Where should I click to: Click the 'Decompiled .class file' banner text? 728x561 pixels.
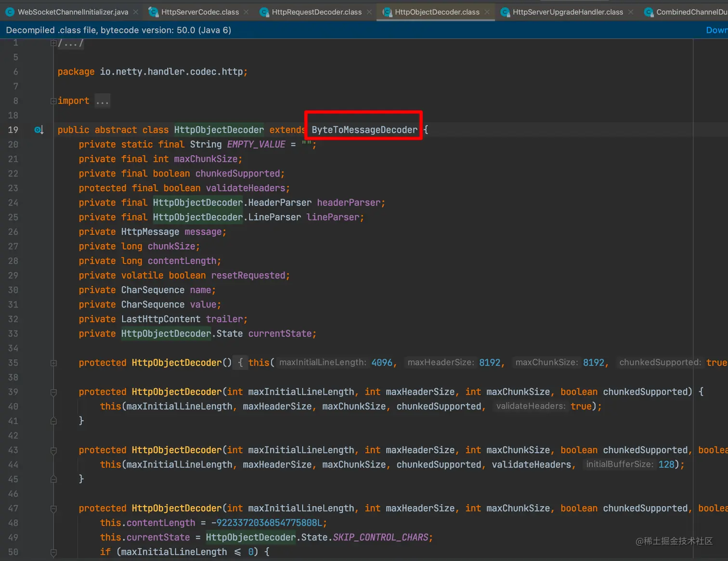[118, 30]
